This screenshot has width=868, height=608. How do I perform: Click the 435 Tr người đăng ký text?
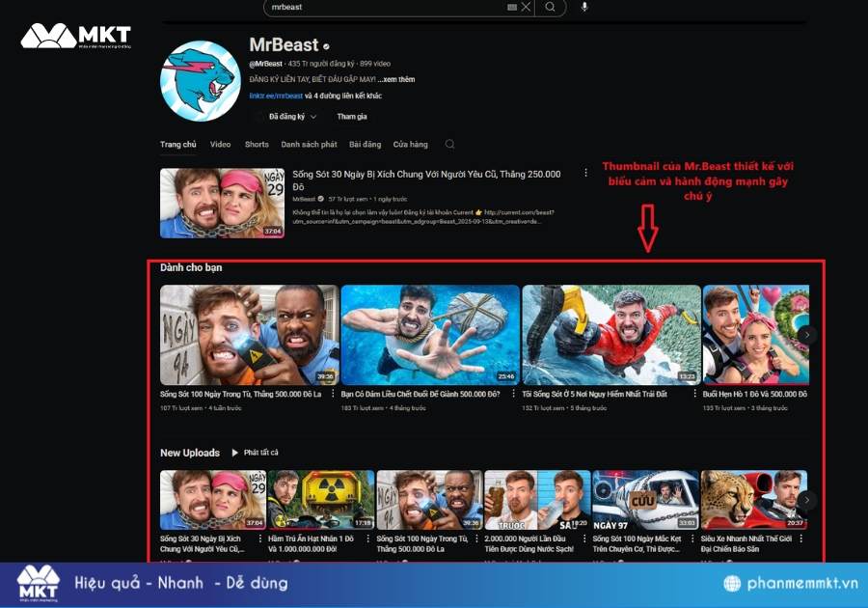coord(321,64)
